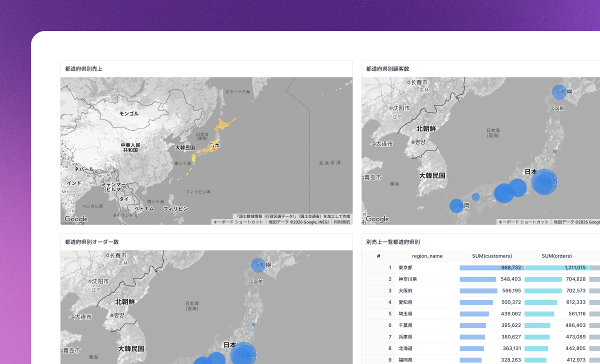Click 大韓民国 label on 都道府県別オーダー数 map
The image size is (600, 364).
131,348
